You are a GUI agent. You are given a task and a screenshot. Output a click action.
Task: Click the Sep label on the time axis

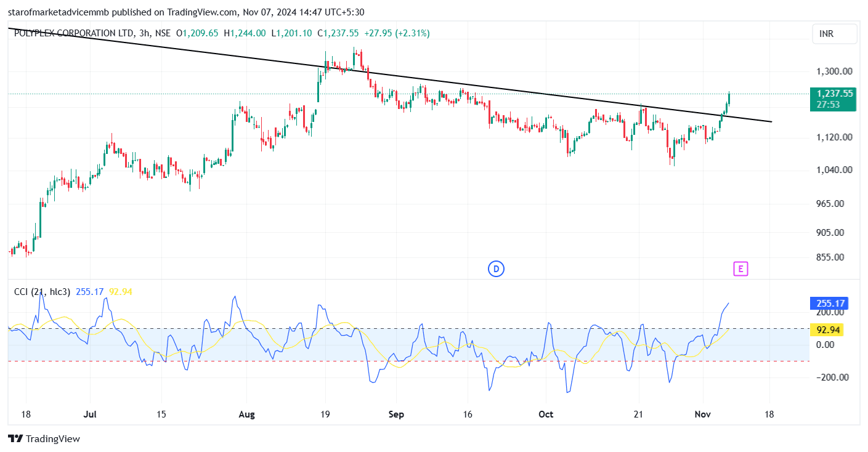coord(397,414)
